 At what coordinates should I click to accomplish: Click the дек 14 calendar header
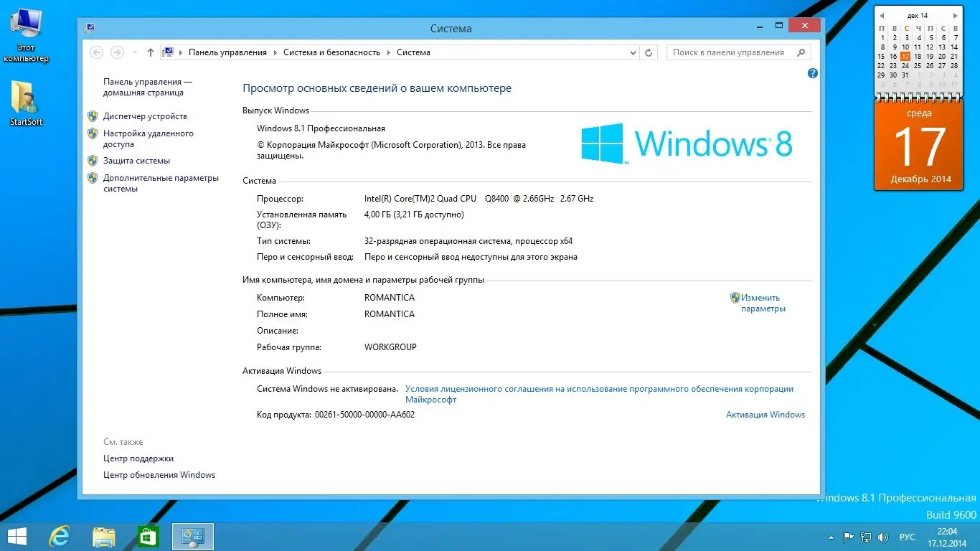pos(918,15)
